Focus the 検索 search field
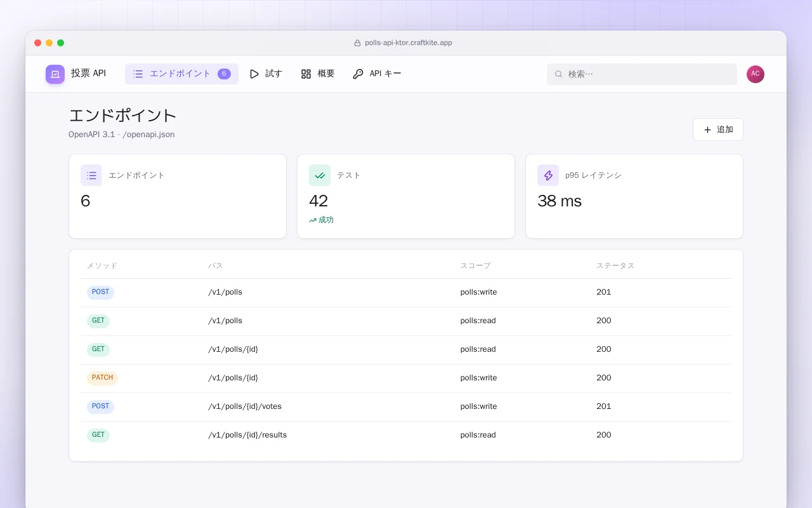Image resolution: width=812 pixels, height=508 pixels. tap(642, 74)
